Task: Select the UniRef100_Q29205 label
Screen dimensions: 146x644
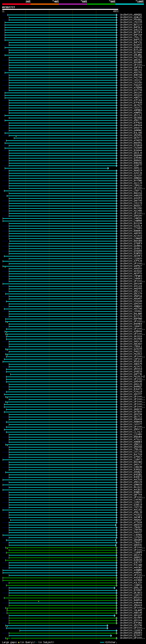Action: click(131, 349)
